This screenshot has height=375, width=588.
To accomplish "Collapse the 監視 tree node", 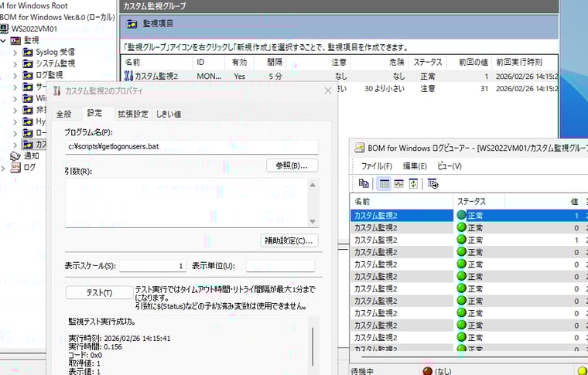I will click(4, 40).
